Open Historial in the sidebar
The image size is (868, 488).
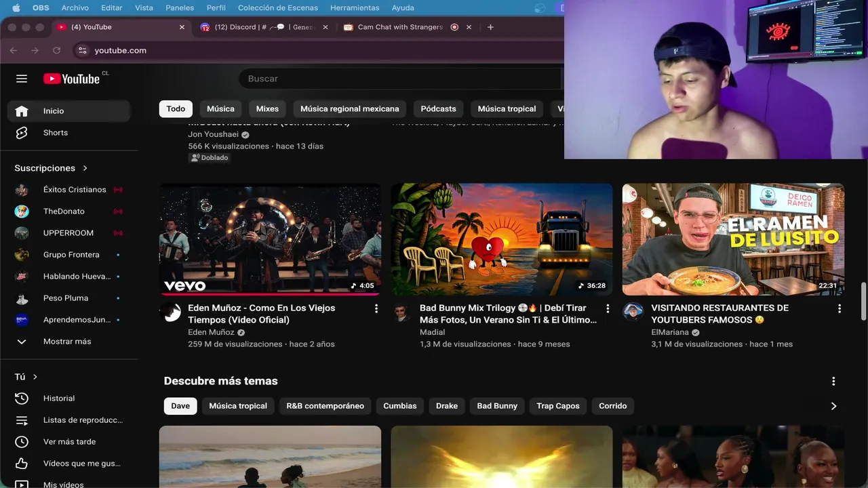68,399
